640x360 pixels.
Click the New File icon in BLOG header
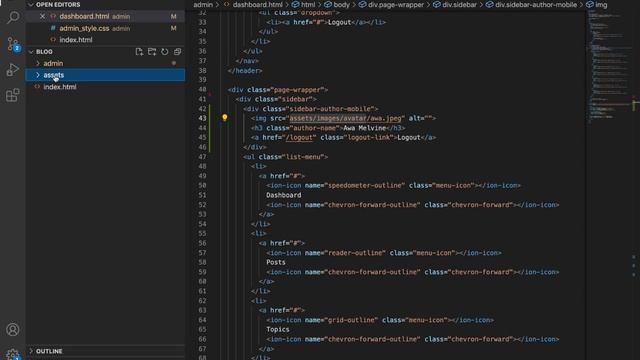pyautogui.click(x=139, y=52)
